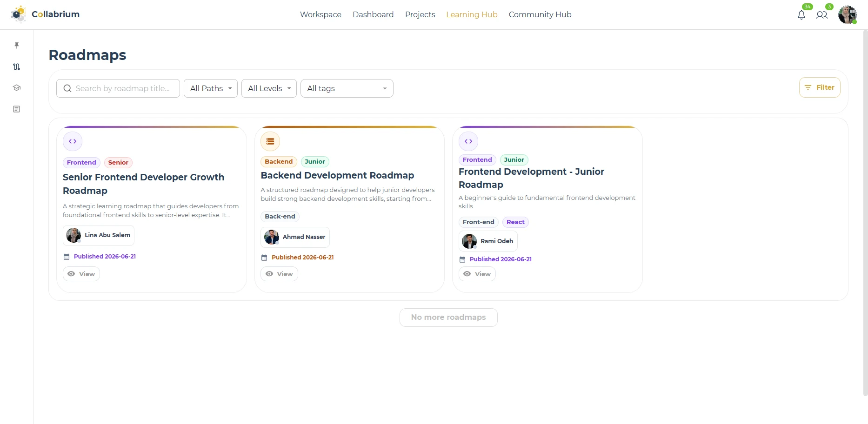Click Rami Odeh's avatar
Image resolution: width=868 pixels, height=424 pixels.
pyautogui.click(x=469, y=241)
